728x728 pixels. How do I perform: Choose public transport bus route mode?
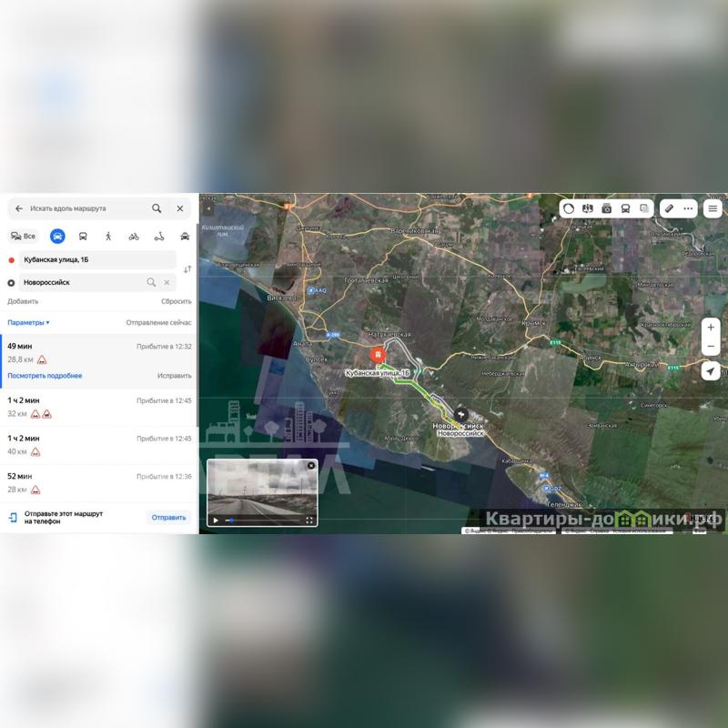pyautogui.click(x=83, y=236)
